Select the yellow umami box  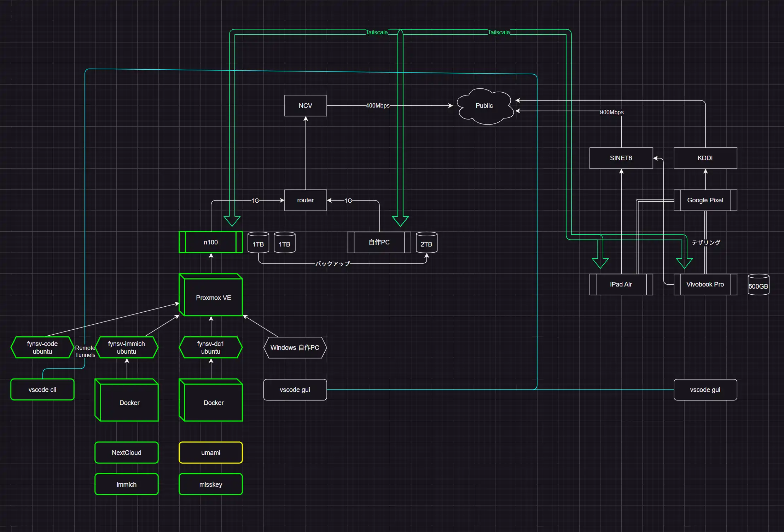pos(211,452)
